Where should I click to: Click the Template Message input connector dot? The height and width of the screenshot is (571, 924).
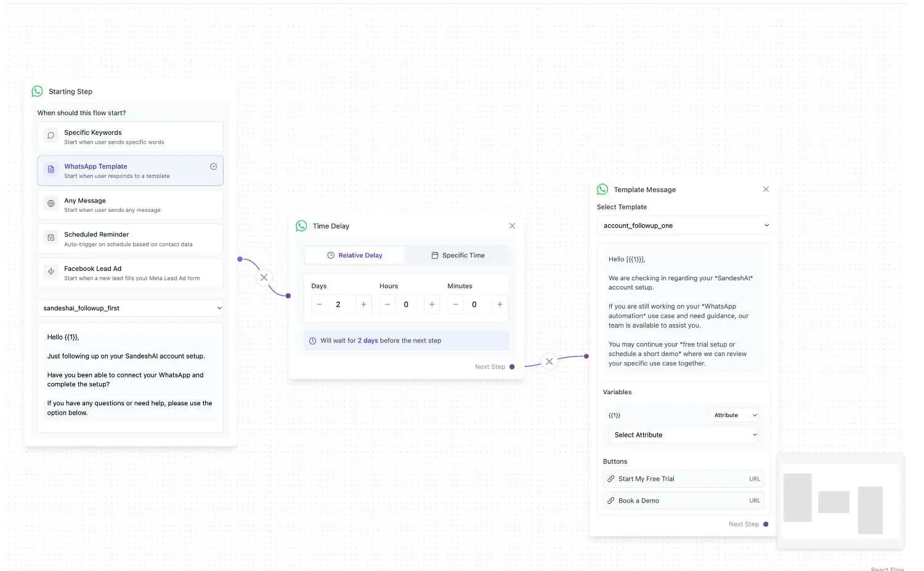point(586,356)
